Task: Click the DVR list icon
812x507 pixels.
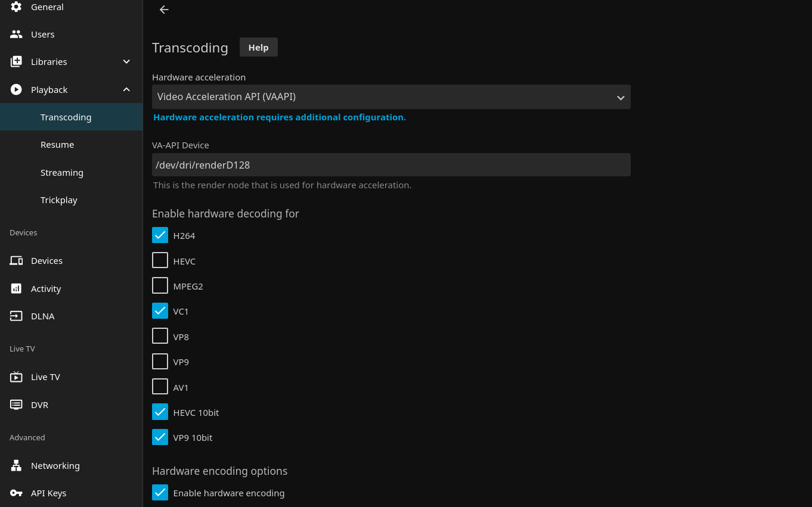Action: point(16,405)
